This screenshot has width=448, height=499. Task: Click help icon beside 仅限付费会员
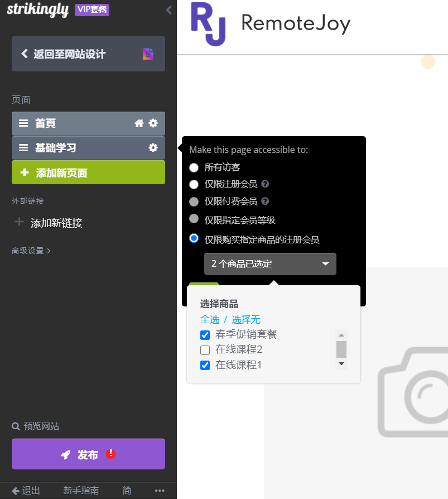[x=265, y=201]
